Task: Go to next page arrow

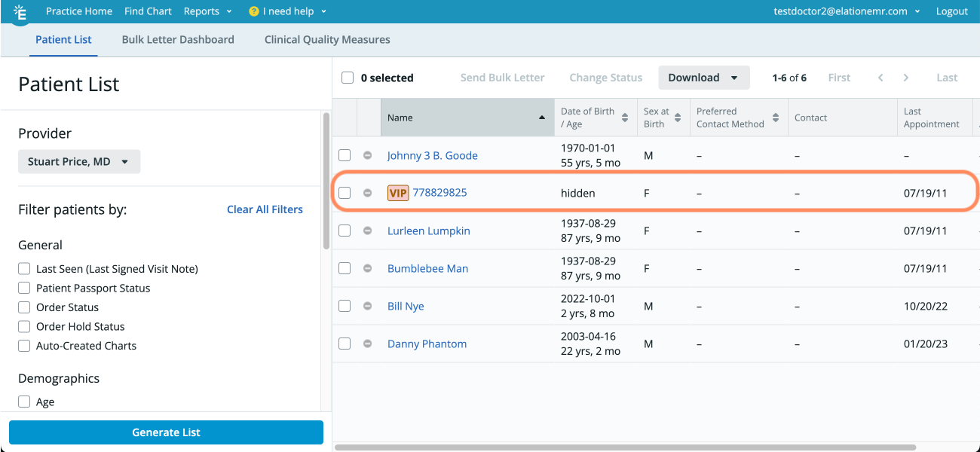Action: [905, 78]
